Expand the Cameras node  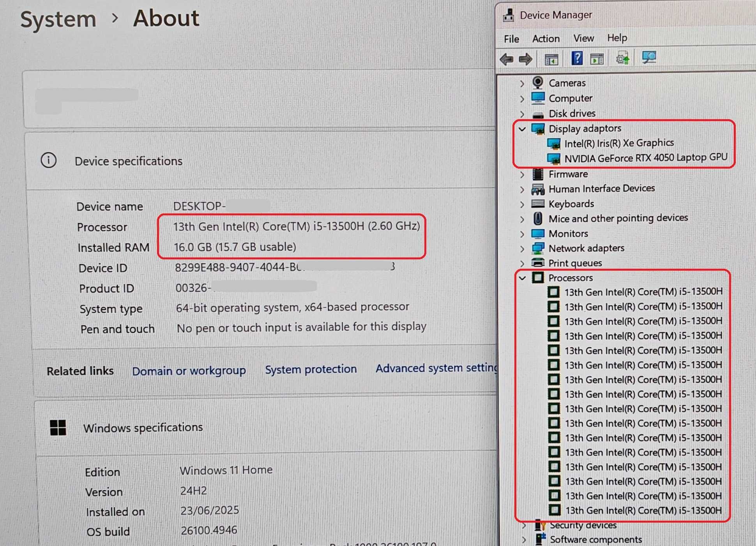tap(522, 83)
